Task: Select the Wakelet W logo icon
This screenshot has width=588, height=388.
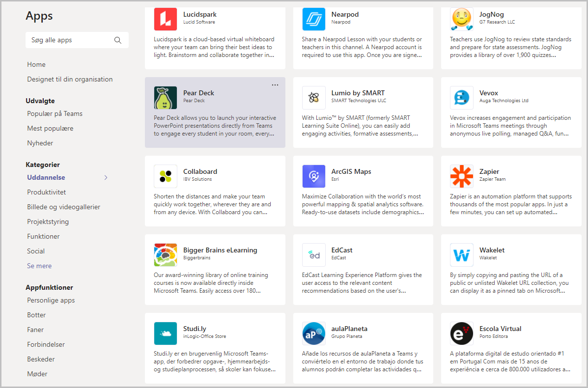Action: pyautogui.click(x=461, y=255)
